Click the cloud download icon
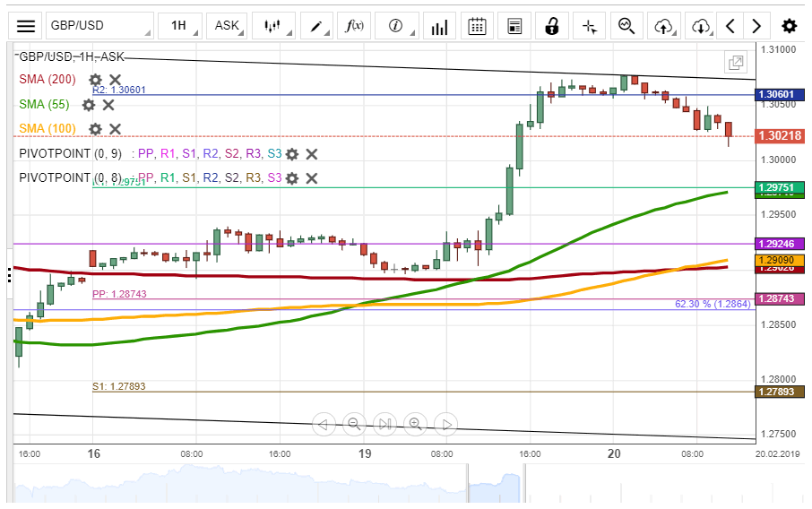812x509 pixels. (x=701, y=26)
